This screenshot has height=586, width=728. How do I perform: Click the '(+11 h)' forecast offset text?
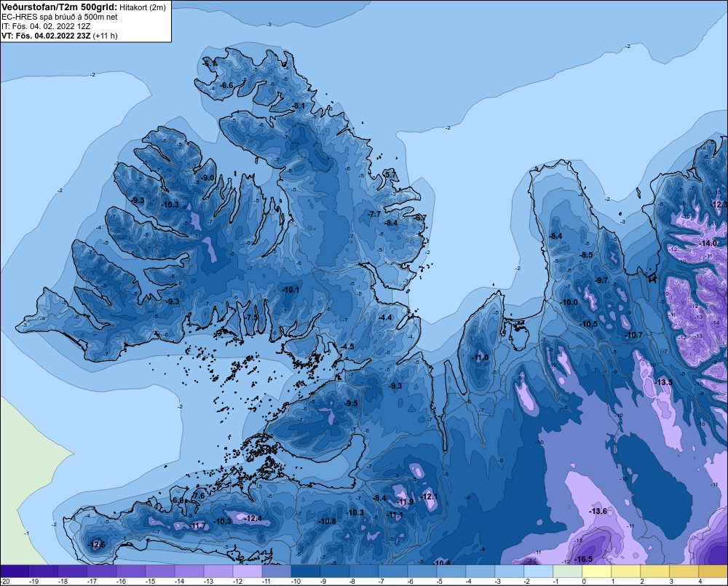click(106, 36)
